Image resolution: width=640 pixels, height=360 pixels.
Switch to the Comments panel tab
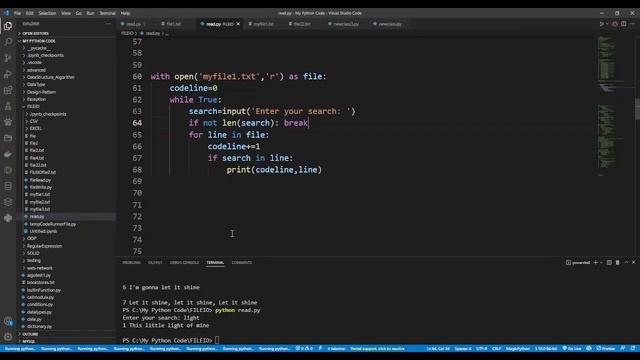(242, 262)
